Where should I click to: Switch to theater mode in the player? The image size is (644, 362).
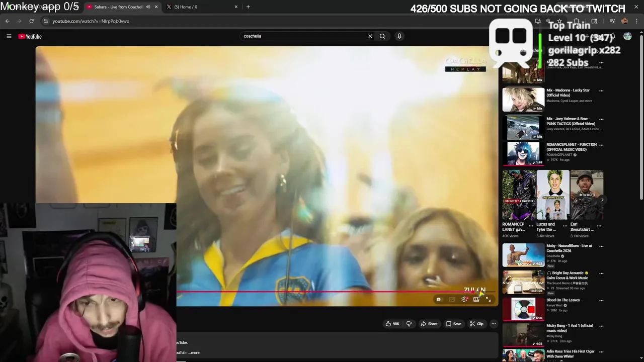476,299
